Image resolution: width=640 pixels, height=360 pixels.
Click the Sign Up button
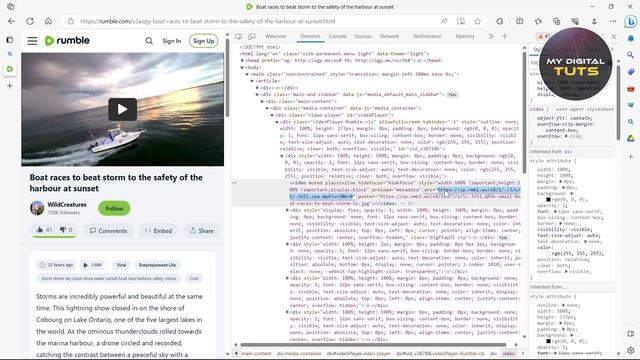coord(203,41)
